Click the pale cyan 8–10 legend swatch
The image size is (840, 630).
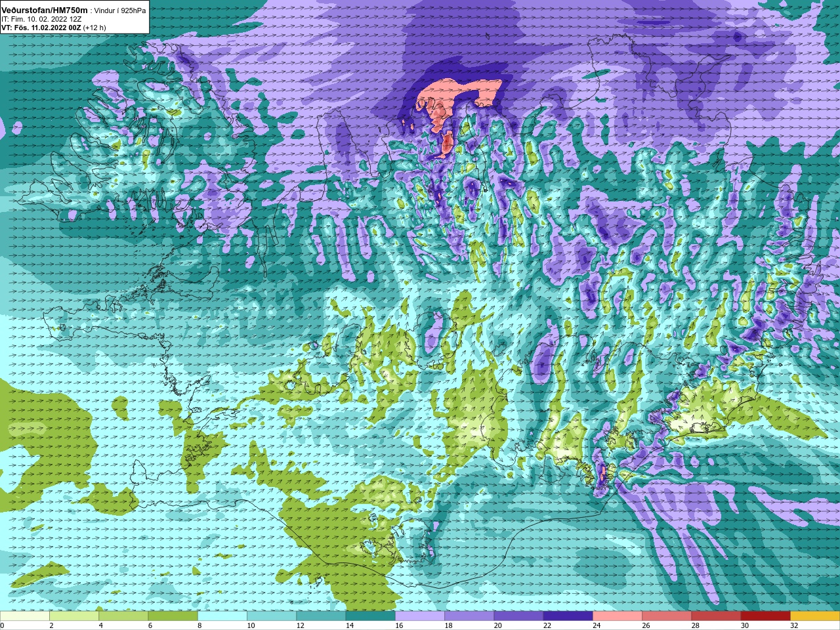[222, 616]
